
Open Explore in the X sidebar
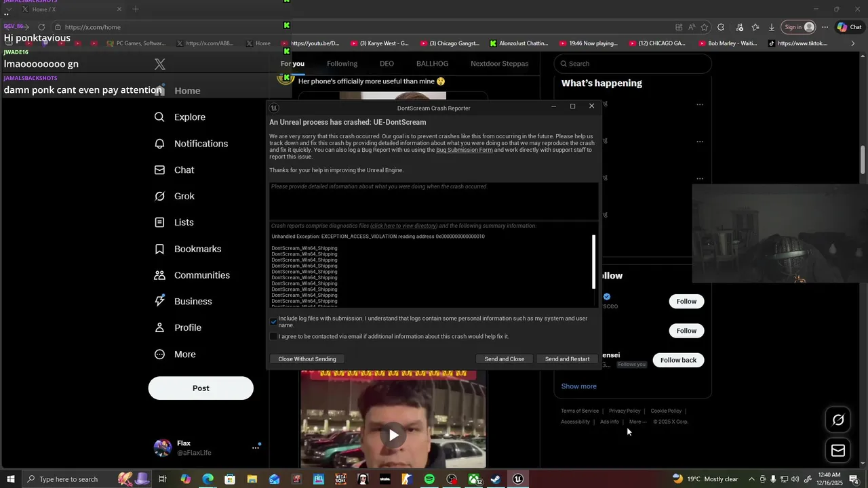(x=180, y=117)
